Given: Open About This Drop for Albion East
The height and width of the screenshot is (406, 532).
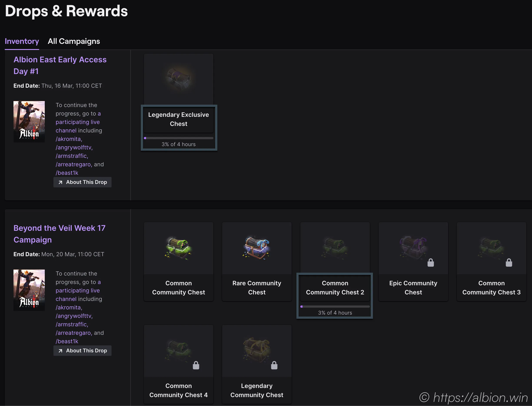Looking at the screenshot, I should [83, 182].
